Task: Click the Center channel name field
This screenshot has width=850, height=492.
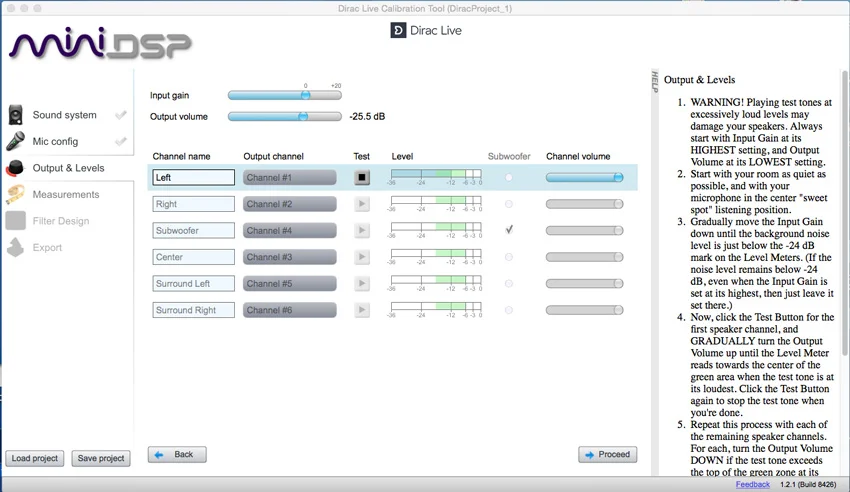Action: click(x=194, y=257)
